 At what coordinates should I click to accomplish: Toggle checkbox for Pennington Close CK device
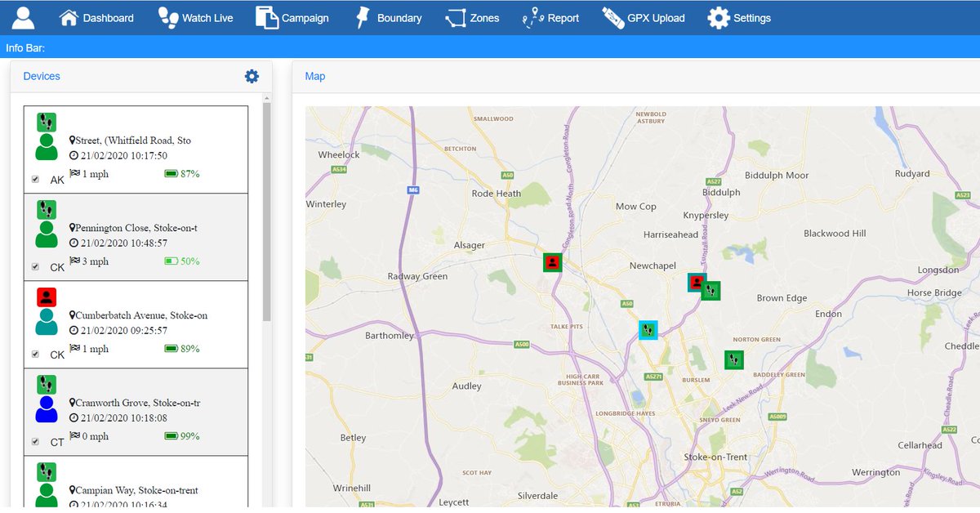click(34, 266)
